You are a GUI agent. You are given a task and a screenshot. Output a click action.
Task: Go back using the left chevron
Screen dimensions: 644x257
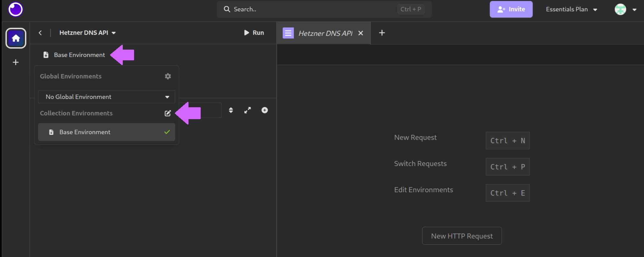tap(40, 33)
